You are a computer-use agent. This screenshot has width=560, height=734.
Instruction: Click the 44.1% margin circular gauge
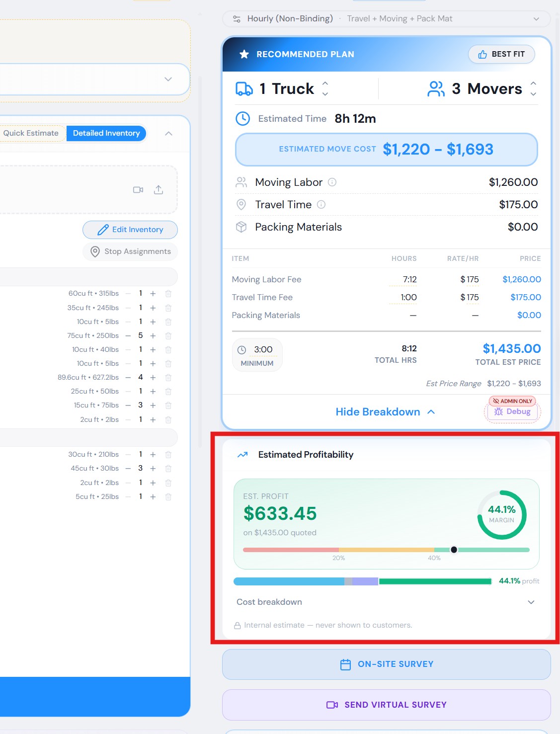tap(502, 515)
